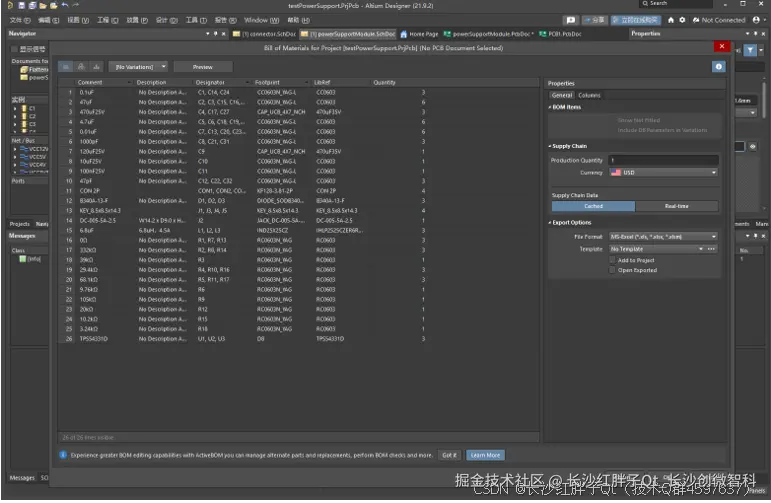Click the Save All icon in the title bar
771x503 pixels.
pos(32,5)
